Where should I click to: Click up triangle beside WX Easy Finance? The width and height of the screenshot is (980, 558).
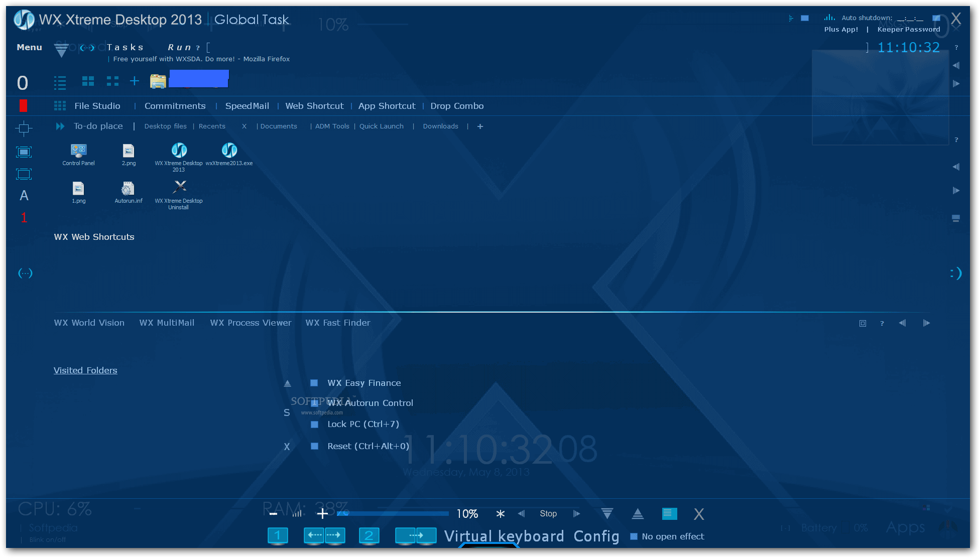pyautogui.click(x=288, y=383)
